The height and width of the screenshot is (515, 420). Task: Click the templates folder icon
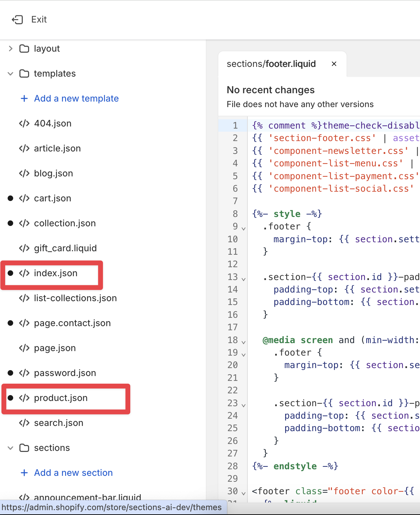point(24,73)
